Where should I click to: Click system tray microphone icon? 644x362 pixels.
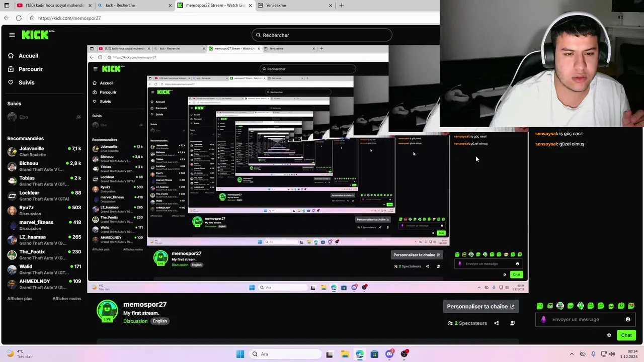click(x=593, y=354)
